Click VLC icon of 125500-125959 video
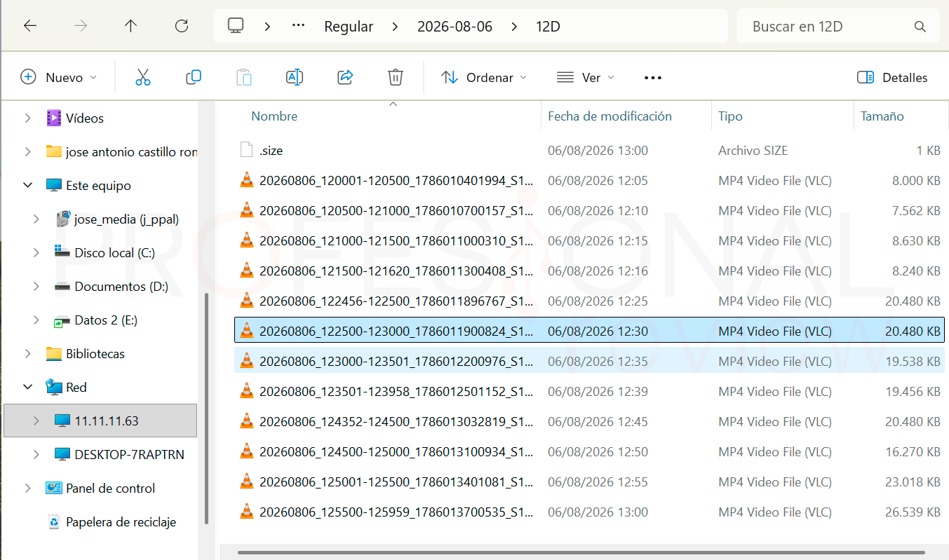The width and height of the screenshot is (949, 560). click(x=246, y=512)
